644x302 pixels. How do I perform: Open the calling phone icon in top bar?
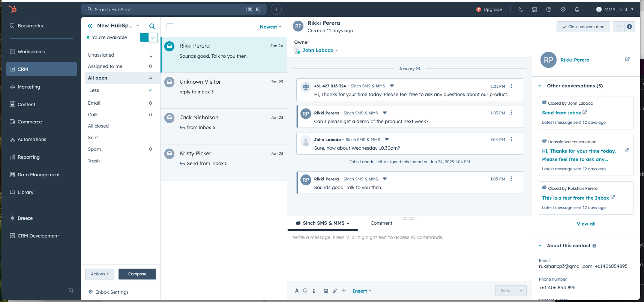tap(521, 10)
